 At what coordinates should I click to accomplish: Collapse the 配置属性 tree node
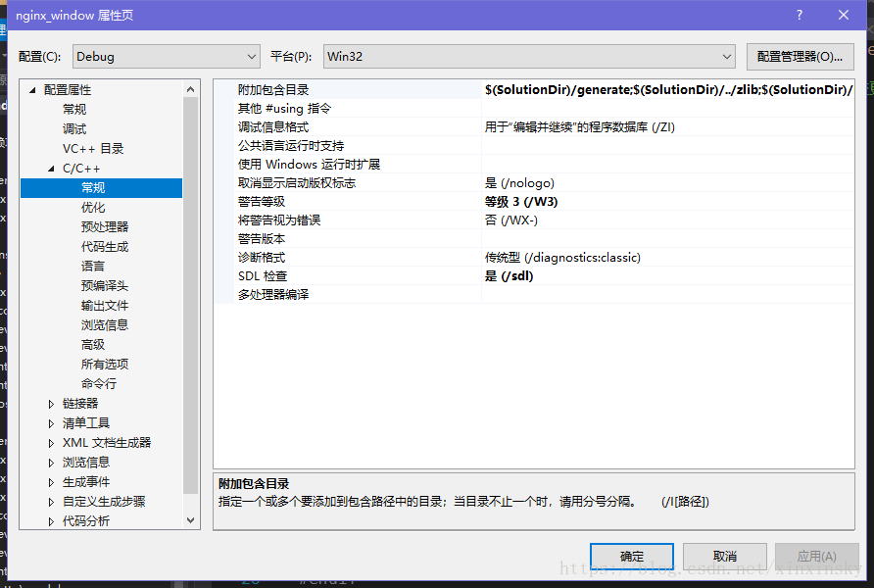(32, 90)
